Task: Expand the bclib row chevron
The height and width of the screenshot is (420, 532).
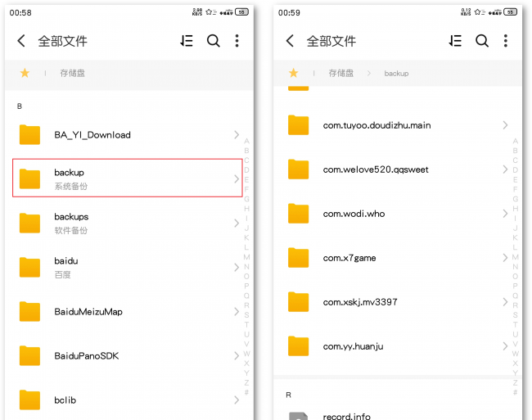Action: tap(237, 400)
